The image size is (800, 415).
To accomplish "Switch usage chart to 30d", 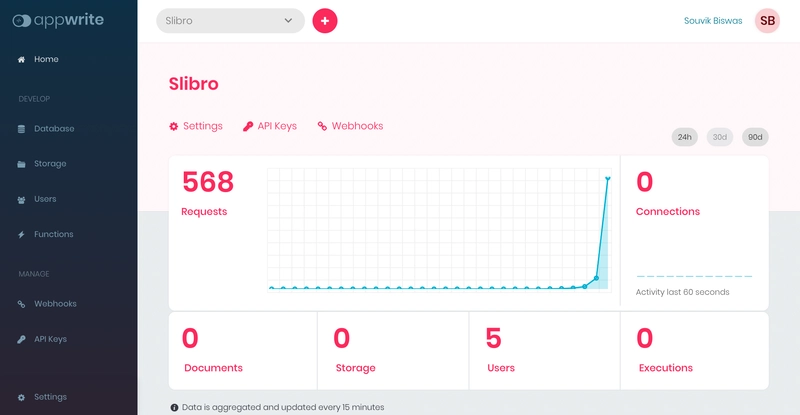I will point(719,137).
